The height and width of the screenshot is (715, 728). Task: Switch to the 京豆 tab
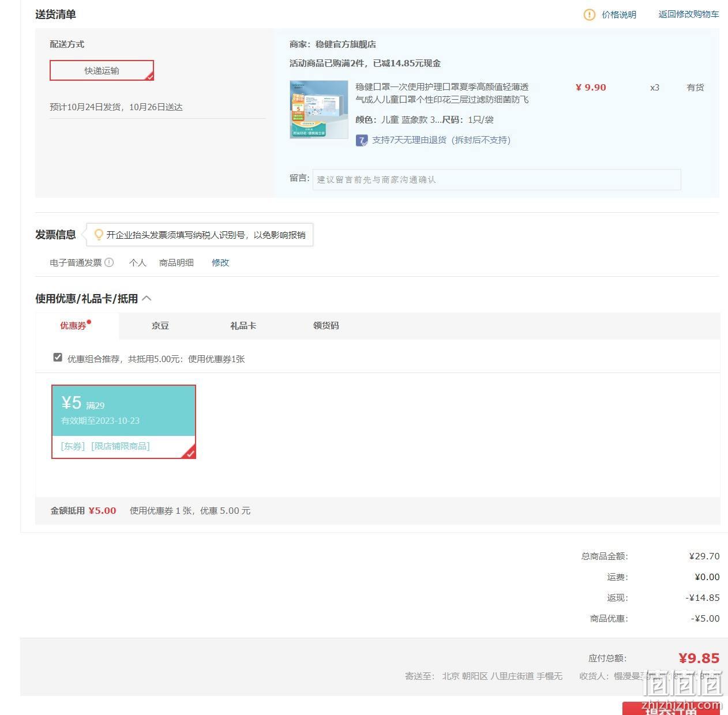[160, 326]
